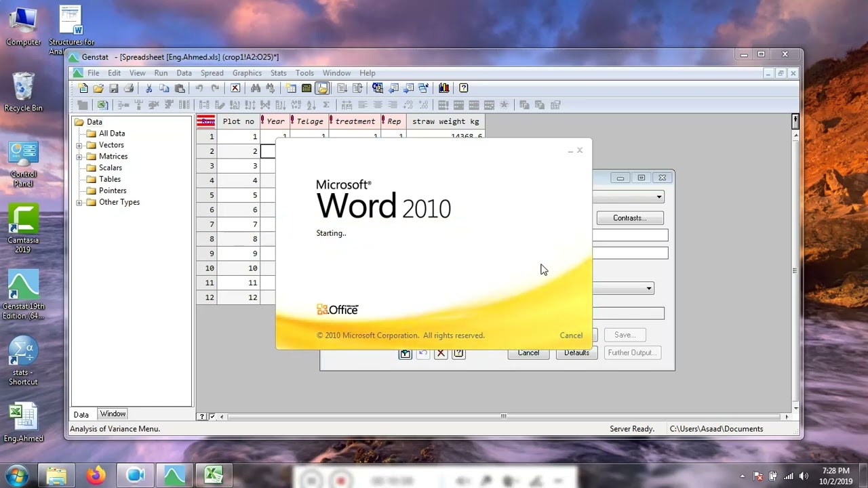Cancel the Word 2010 startup splash
Screen dimensions: 868x488
coord(571,335)
